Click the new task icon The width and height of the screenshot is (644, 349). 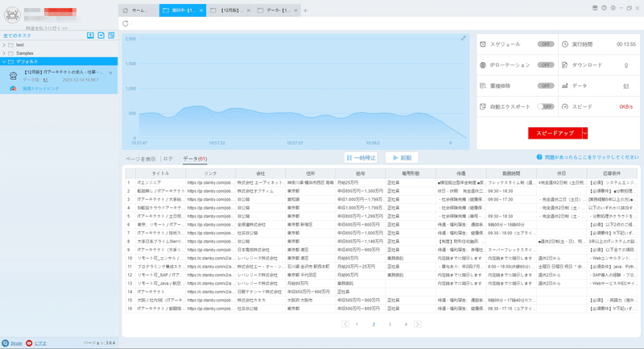point(101,35)
